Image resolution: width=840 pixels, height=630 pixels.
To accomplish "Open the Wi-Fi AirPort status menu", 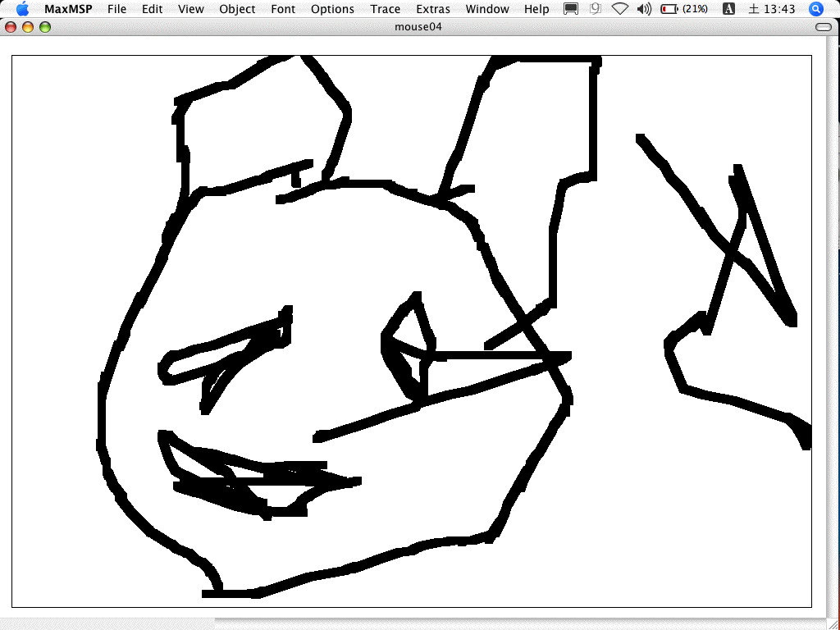I will point(620,9).
